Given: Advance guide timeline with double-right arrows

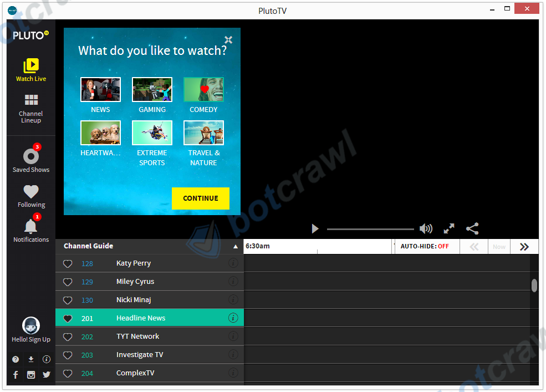Looking at the screenshot, I should pos(524,247).
